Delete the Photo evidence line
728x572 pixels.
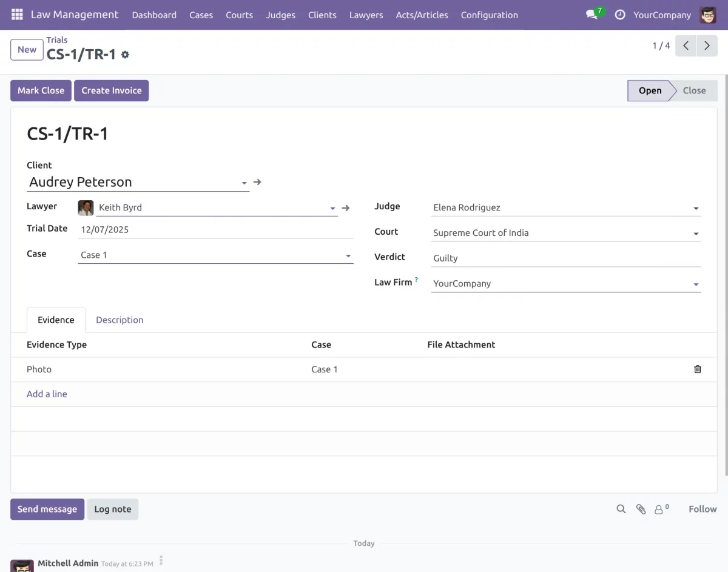tap(697, 369)
